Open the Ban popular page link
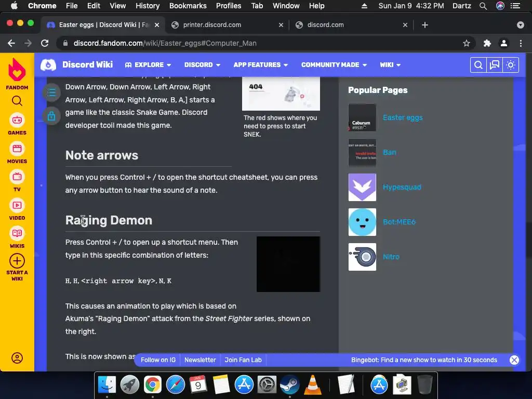The height and width of the screenshot is (399, 532). tap(390, 152)
